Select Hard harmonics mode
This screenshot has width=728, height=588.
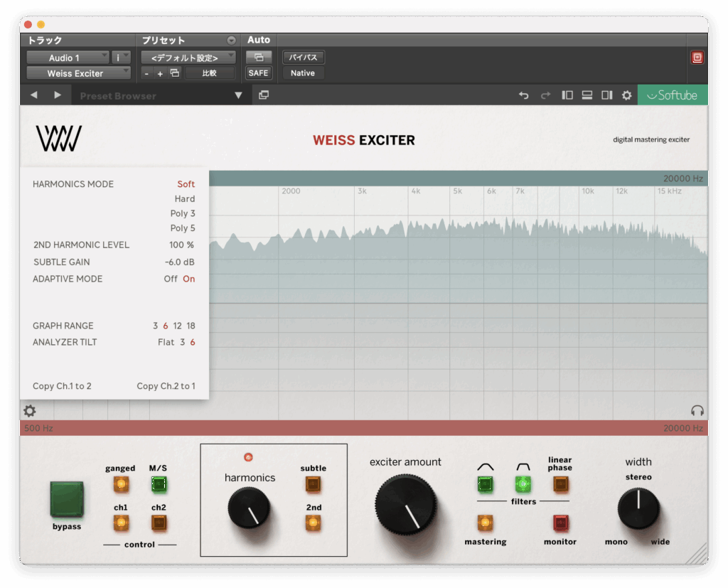[184, 199]
